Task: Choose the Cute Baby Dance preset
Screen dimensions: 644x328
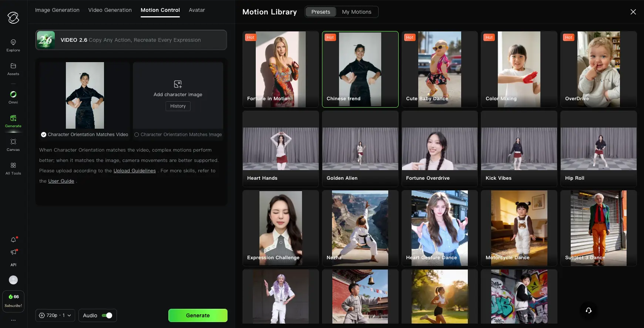Action: coord(440,69)
